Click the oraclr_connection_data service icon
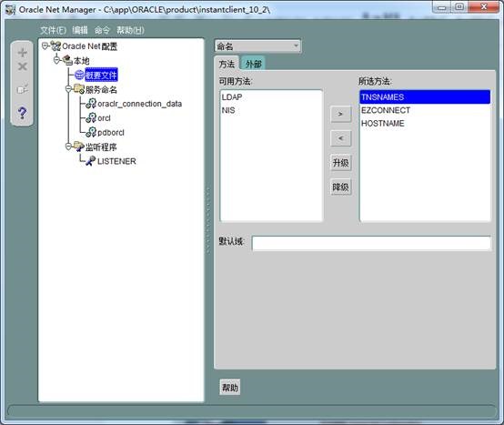Image resolution: width=504 pixels, height=425 pixels. tap(91, 104)
